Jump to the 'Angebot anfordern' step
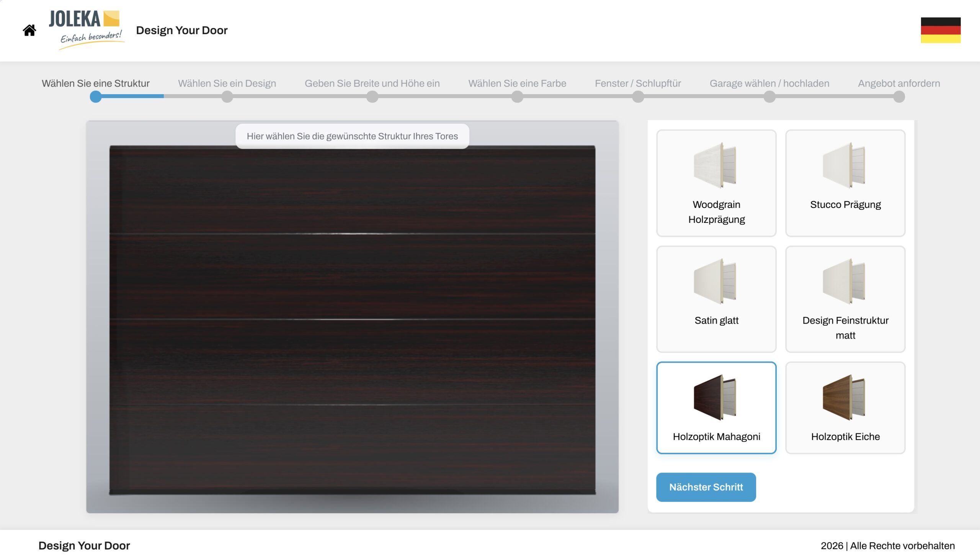The image size is (980, 558). [x=899, y=83]
